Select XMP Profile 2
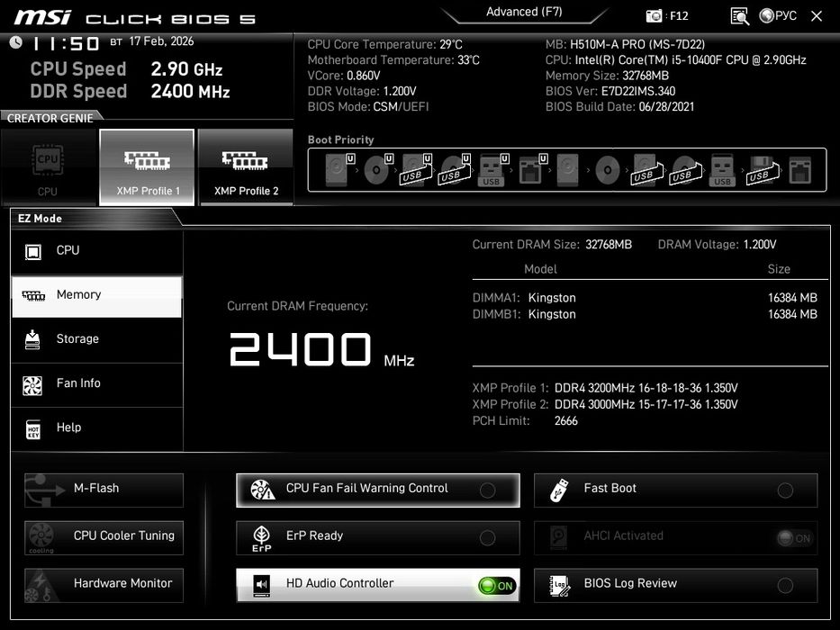This screenshot has height=630, width=840. click(x=246, y=167)
